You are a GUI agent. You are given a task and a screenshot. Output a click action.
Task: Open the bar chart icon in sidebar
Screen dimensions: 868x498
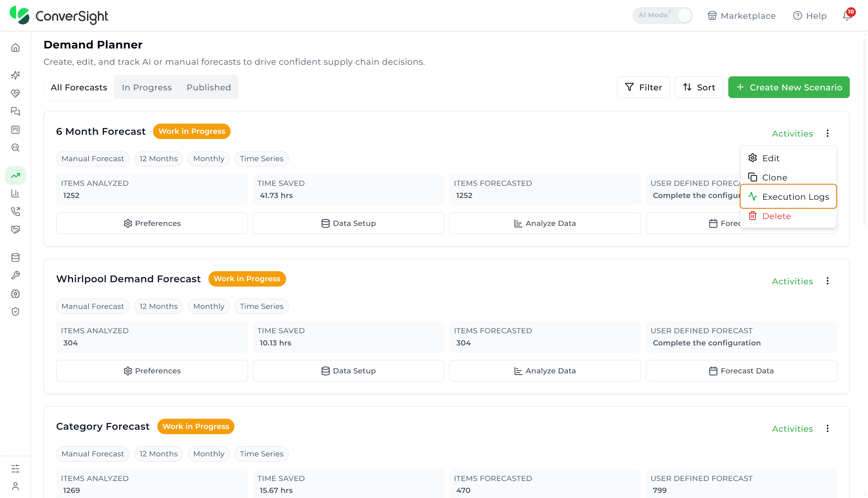(x=15, y=193)
